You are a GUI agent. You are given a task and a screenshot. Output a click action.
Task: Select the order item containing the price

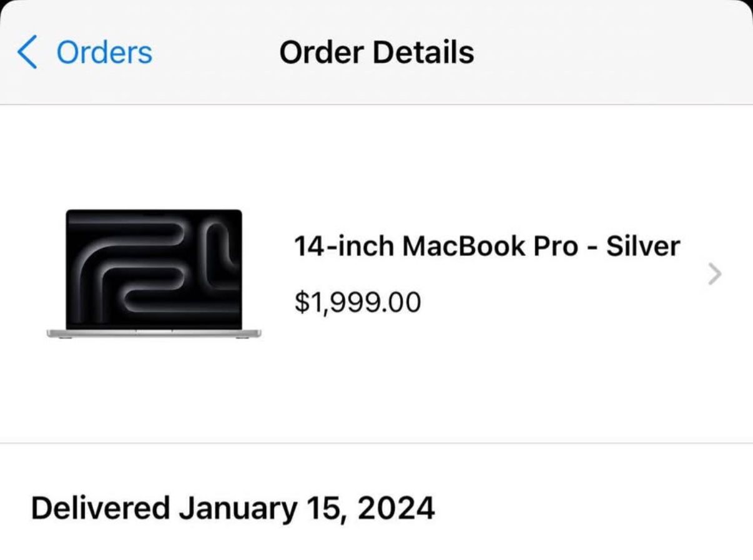tap(375, 273)
